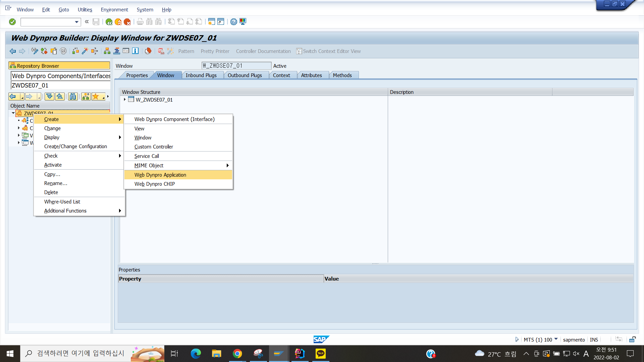Click Where-Used List in the context menu
The height and width of the screenshot is (362, 644).
pos(79,202)
